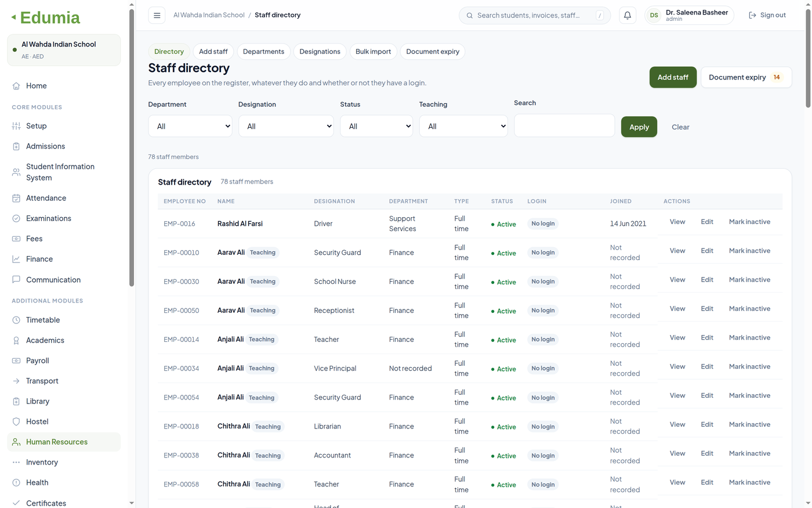Clear the staff filters

(680, 127)
